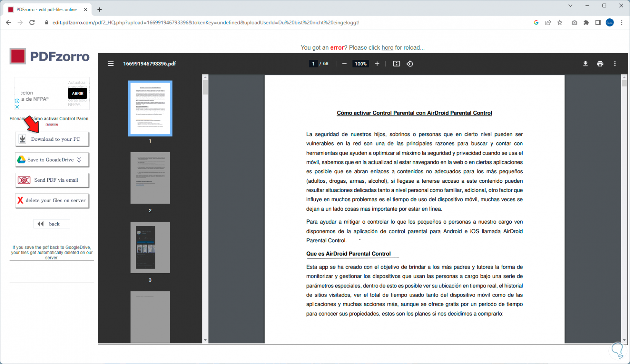Click Send PDF via email button
This screenshot has width=630, height=364.
point(52,180)
